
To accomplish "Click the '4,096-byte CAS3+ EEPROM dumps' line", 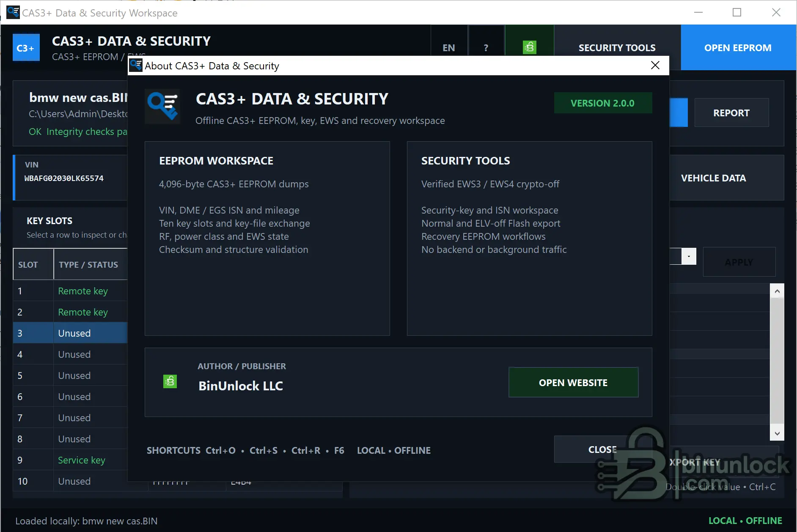I will [234, 184].
